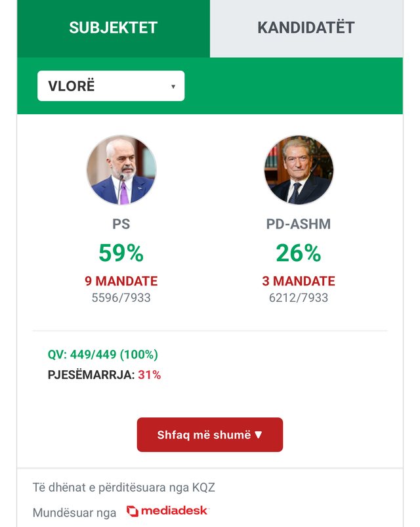Select the PD-ASHM party label
The width and height of the screenshot is (420, 527).
[299, 224]
